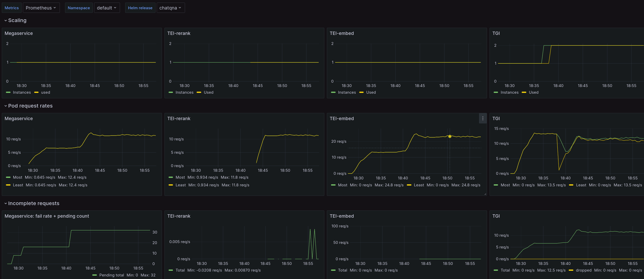Open the TEI-embed pod request panel menu (three dots)
Screen dimensions: 644x279
pyautogui.click(x=483, y=118)
